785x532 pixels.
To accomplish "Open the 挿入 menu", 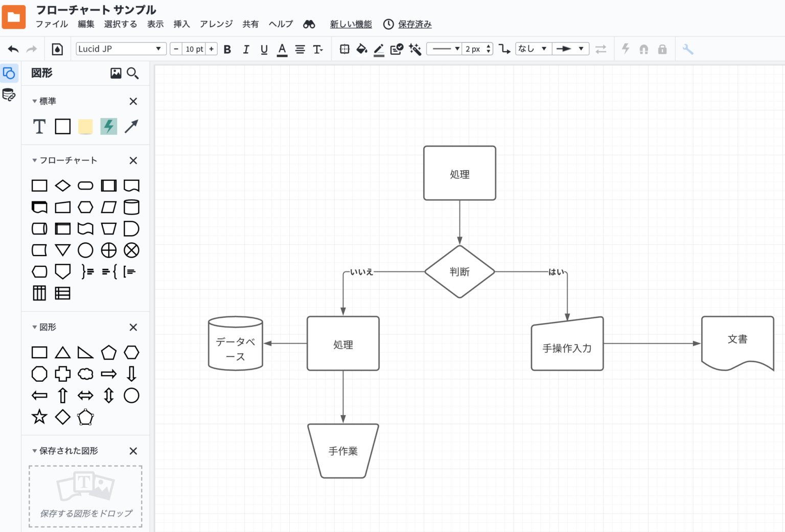I will [x=181, y=24].
